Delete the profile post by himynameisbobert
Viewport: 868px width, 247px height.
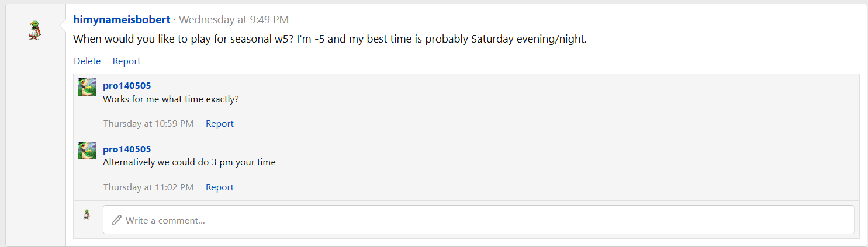point(87,61)
